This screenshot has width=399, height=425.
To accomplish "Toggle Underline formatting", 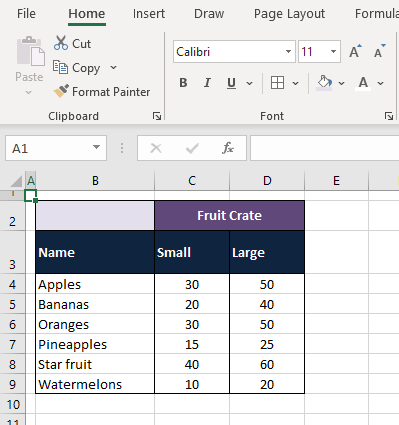I will coord(231,83).
